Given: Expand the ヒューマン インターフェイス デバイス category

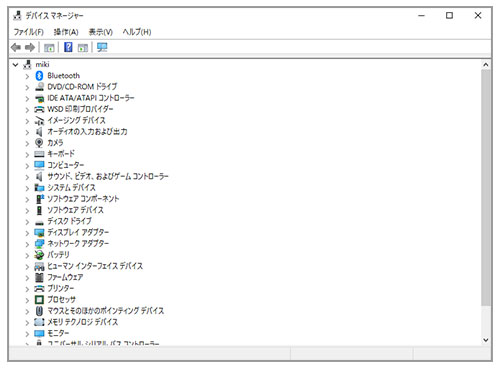Looking at the screenshot, I should [27, 267].
